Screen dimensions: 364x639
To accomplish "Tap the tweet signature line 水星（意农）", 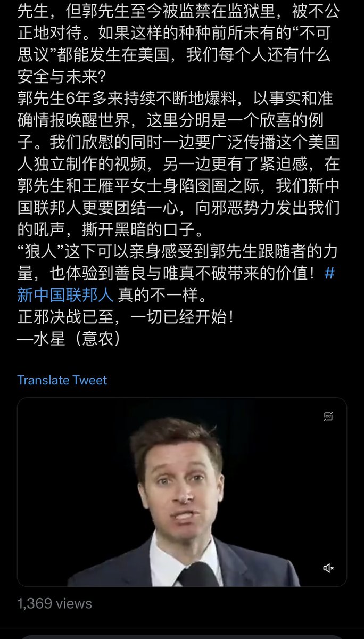I will click(x=69, y=338).
